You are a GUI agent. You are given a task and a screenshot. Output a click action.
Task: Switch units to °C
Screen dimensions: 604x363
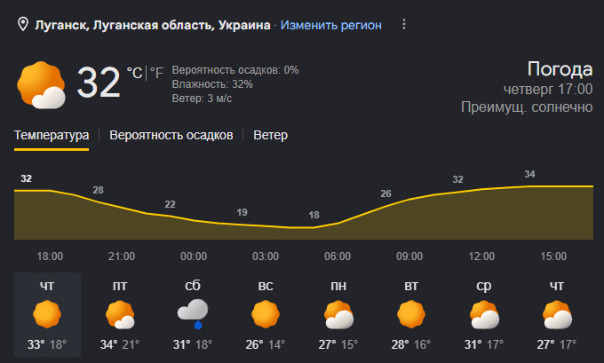[x=135, y=72]
